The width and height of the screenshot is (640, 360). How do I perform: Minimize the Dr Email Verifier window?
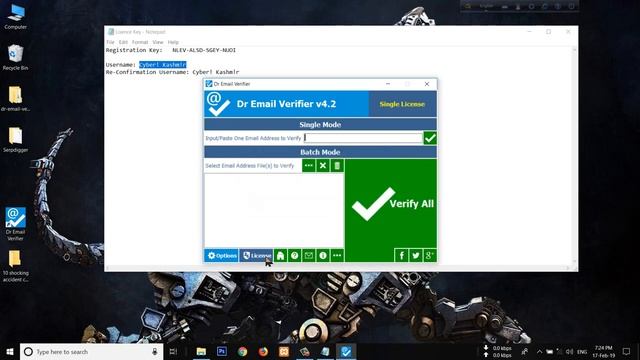point(388,84)
